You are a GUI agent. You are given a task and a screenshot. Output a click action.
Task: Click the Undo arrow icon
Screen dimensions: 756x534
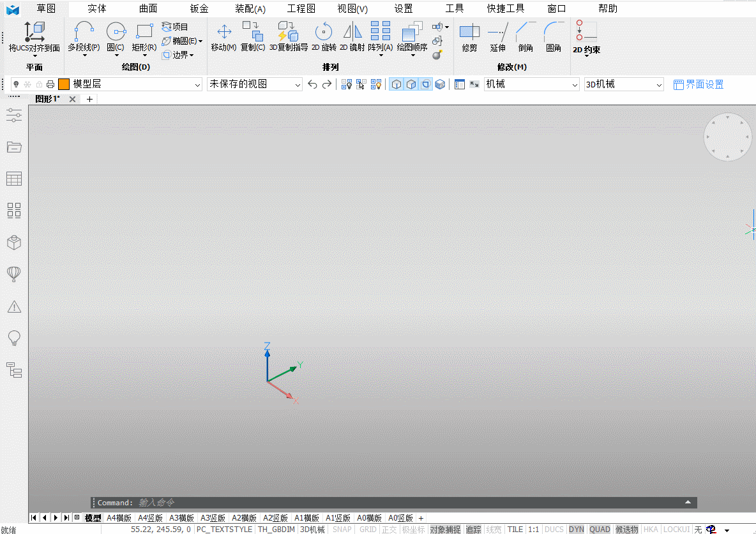(x=312, y=84)
